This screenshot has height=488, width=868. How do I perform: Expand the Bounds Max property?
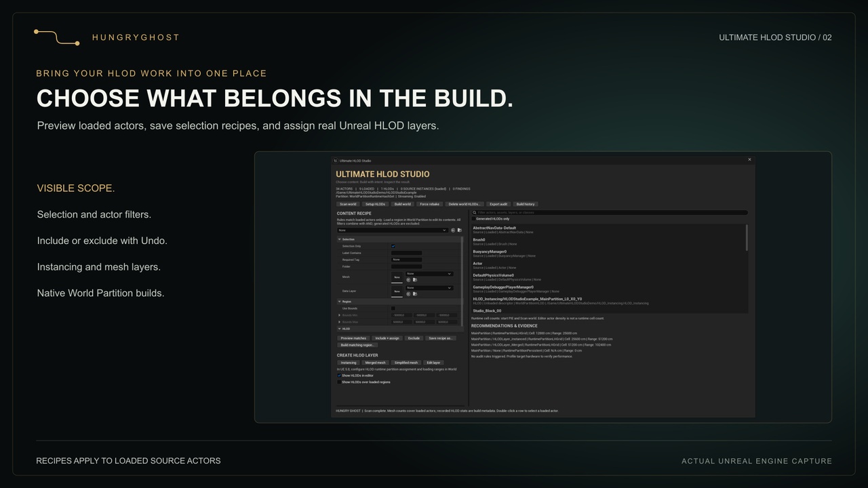pyautogui.click(x=340, y=322)
